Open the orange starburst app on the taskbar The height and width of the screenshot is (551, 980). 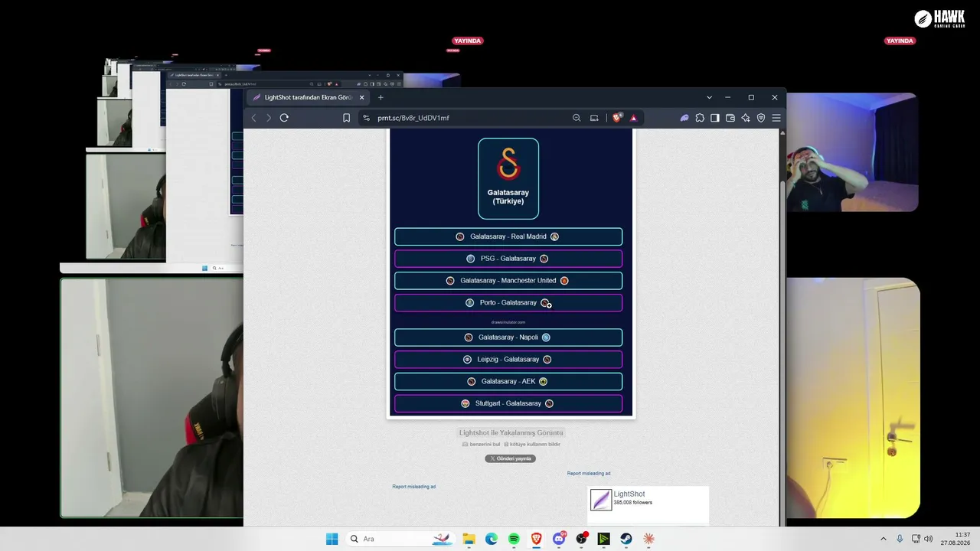tap(649, 539)
